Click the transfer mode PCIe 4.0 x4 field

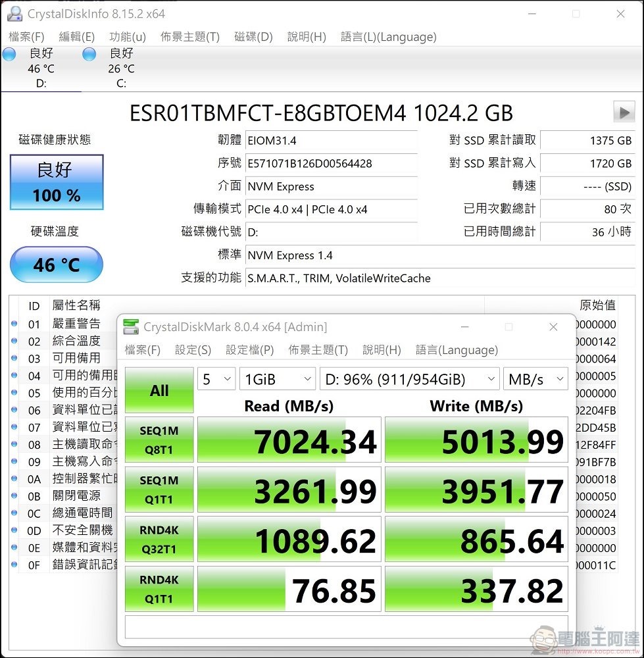click(332, 209)
